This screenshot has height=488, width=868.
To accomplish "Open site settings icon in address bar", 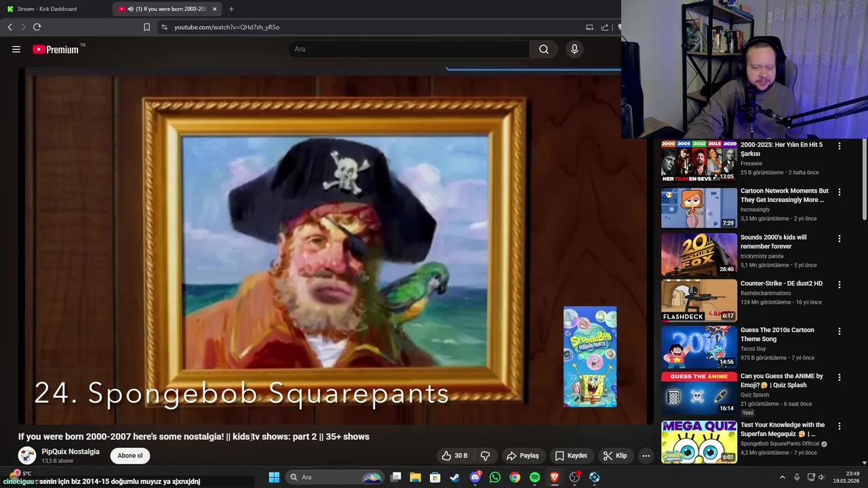I will click(164, 27).
